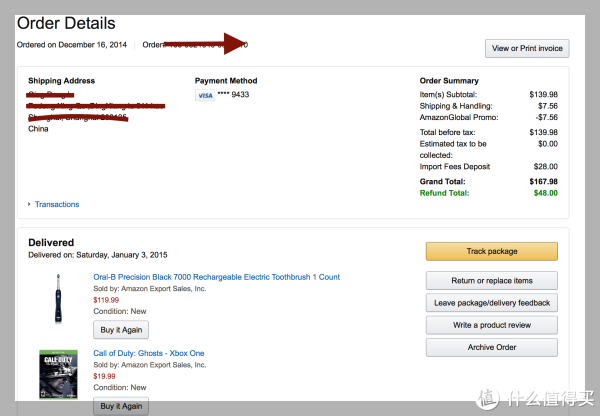600x416 pixels.
Task: Buy Call of Duty: Ghosts again
Action: [x=121, y=406]
